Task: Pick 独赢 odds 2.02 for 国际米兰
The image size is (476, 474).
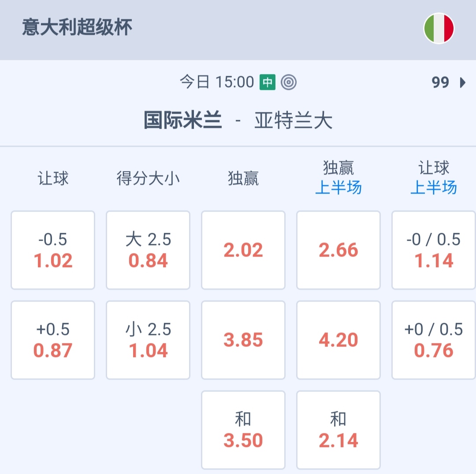Action: point(243,250)
